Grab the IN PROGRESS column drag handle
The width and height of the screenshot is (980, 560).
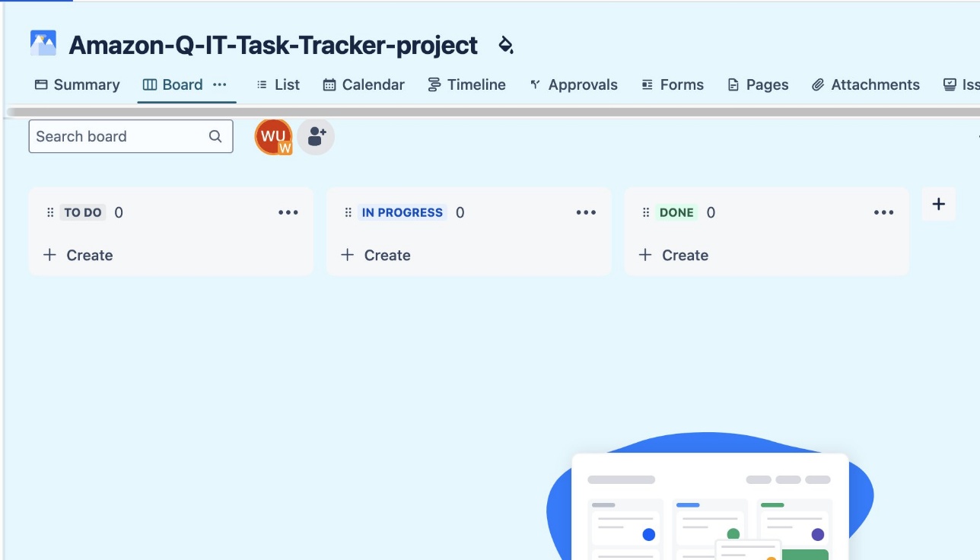[x=348, y=212]
